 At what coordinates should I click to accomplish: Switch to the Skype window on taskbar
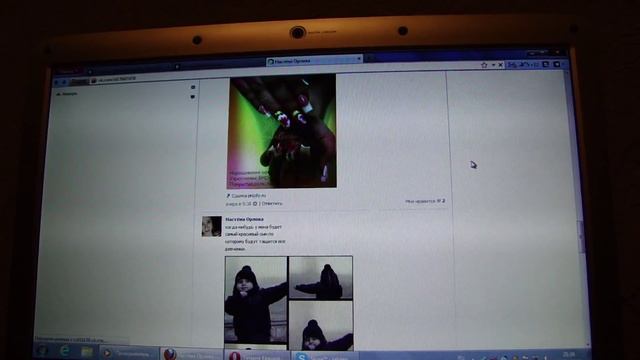click(325, 356)
